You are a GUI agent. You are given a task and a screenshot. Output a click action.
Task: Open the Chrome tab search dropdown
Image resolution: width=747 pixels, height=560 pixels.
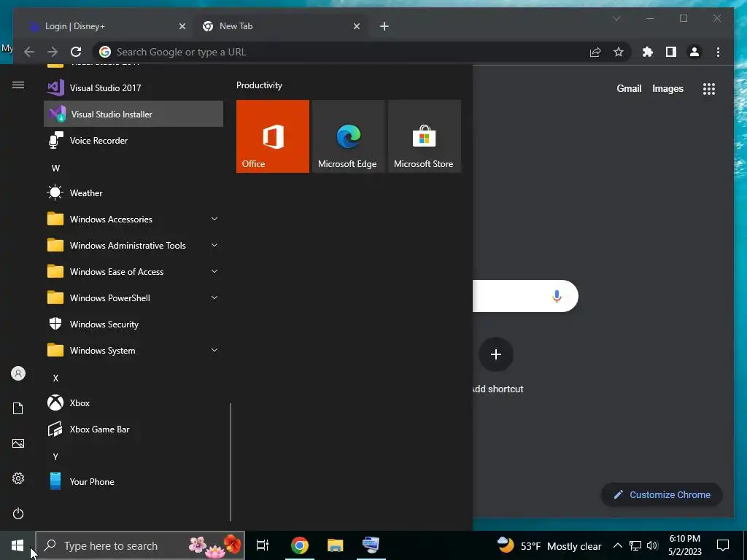pyautogui.click(x=616, y=18)
